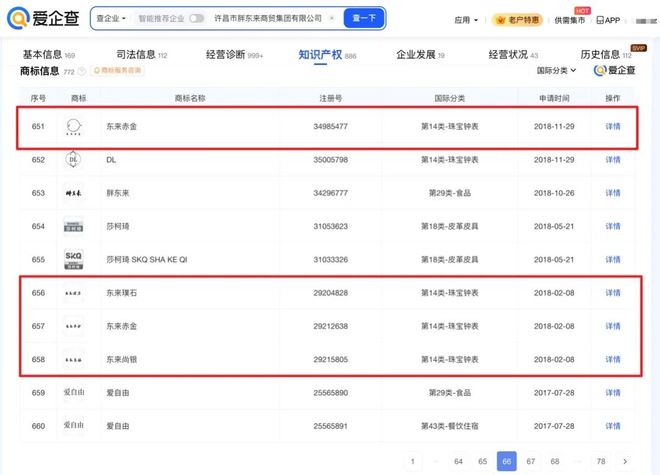The height and width of the screenshot is (475, 660).
Task: Click the 查一下 search button
Action: [x=365, y=19]
